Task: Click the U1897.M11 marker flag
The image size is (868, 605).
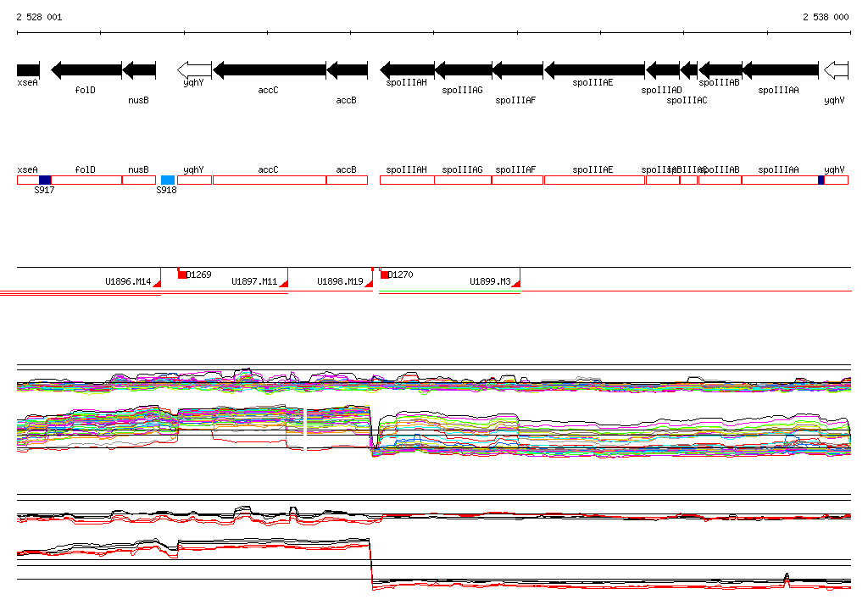Action: coord(284,283)
